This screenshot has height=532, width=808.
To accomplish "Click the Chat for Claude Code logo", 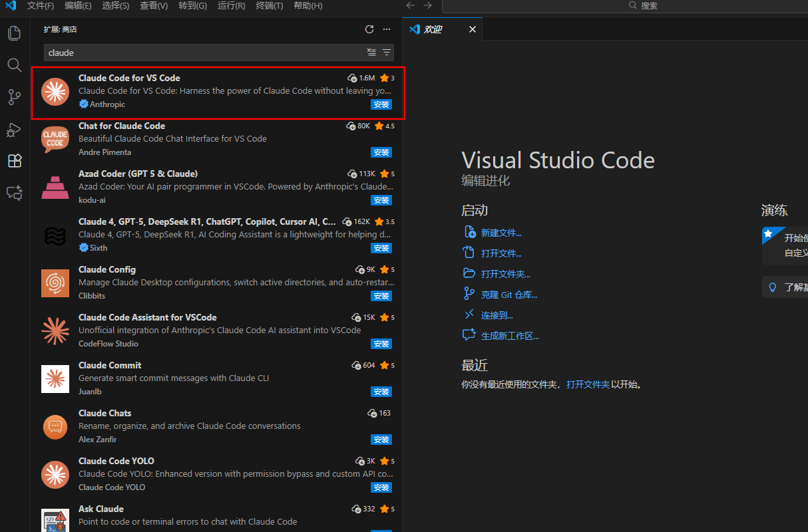I will [55, 140].
